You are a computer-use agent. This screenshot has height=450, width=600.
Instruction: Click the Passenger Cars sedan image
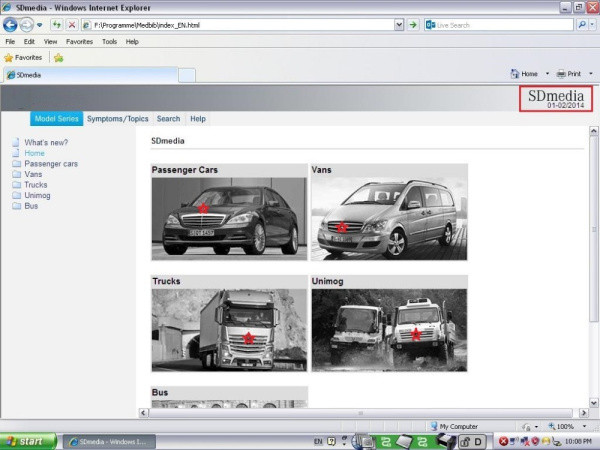[229, 218]
